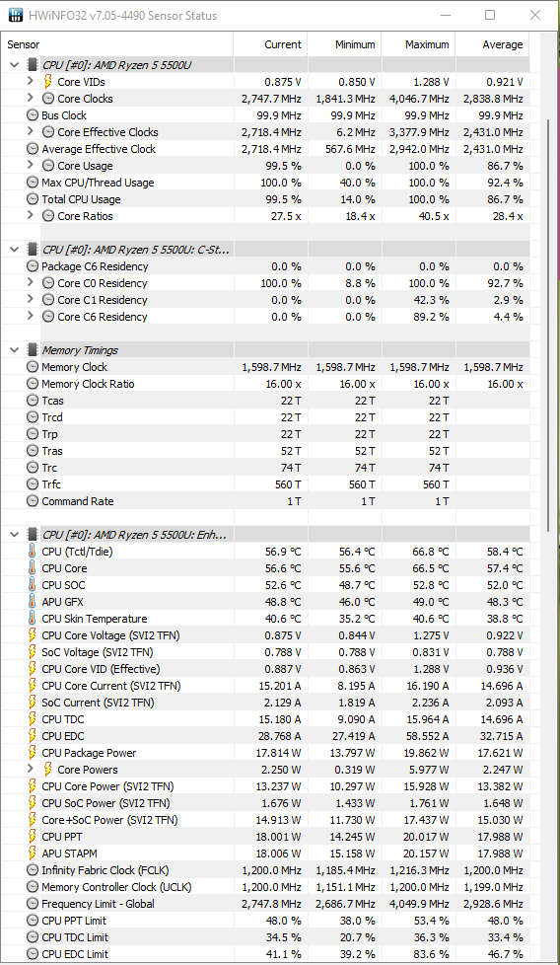Select the CPU Core Current (SVI2 TFN) label
Screen dimensions: 560x965
(x=111, y=685)
